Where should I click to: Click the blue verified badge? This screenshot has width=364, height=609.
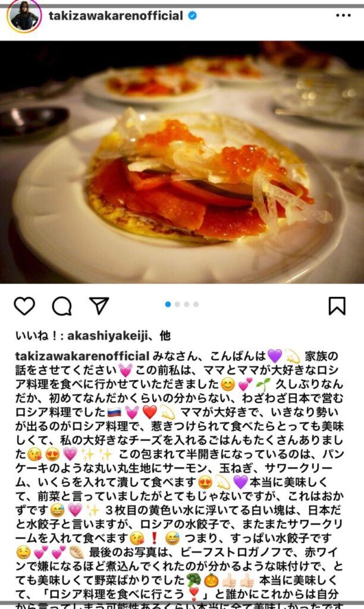click(x=192, y=15)
